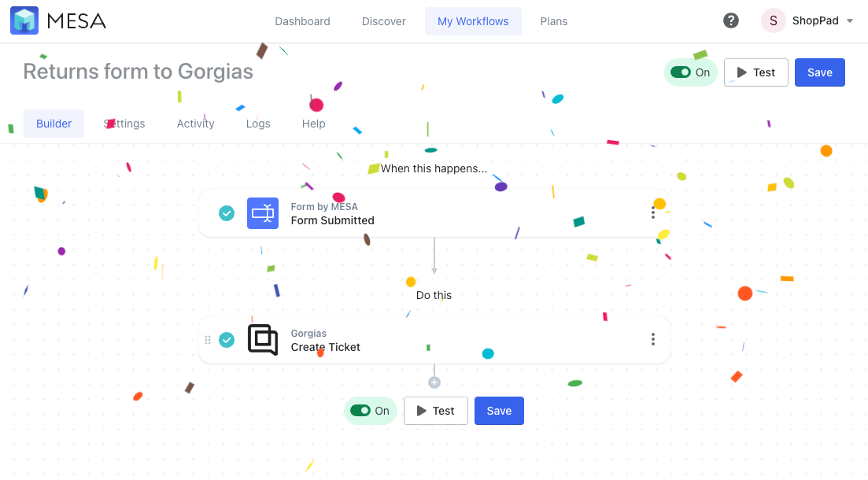The height and width of the screenshot is (480, 868).
Task: Switch to the Settings tab
Action: pos(124,124)
